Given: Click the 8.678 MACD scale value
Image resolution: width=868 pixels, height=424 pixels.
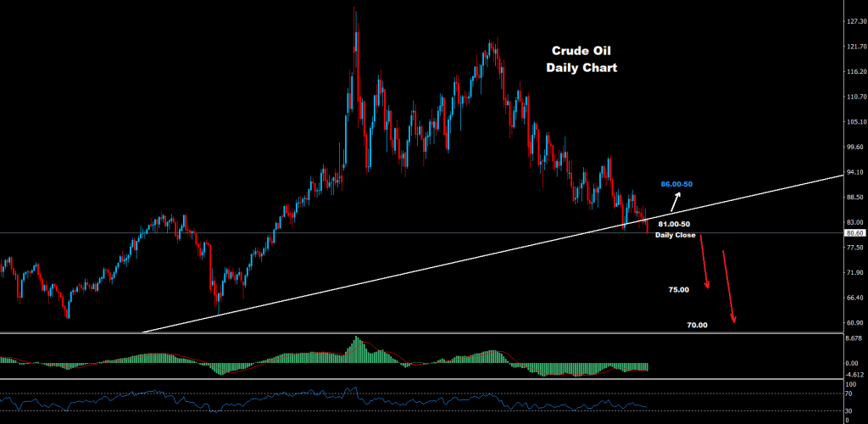Looking at the screenshot, I should coord(854,338).
